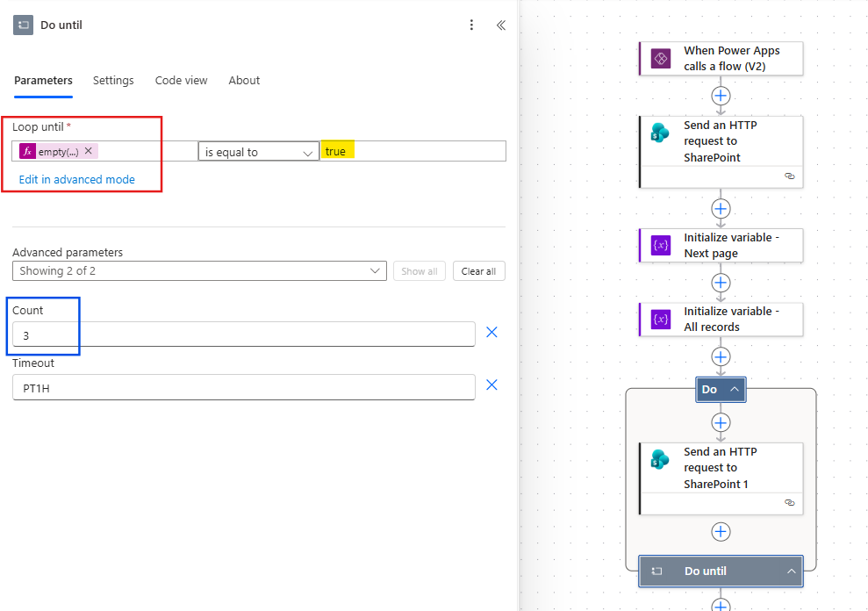Open the Code view tab
Screen dimensions: 868x611
tap(181, 81)
